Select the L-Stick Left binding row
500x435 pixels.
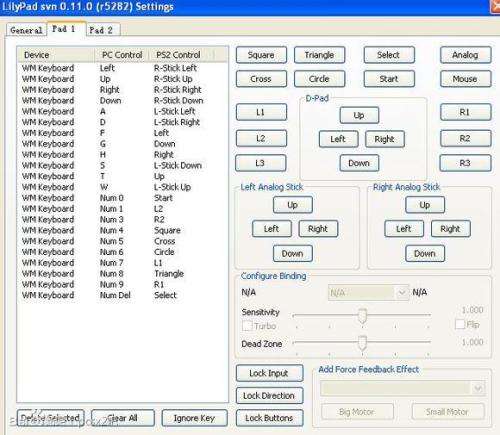pyautogui.click(x=123, y=111)
